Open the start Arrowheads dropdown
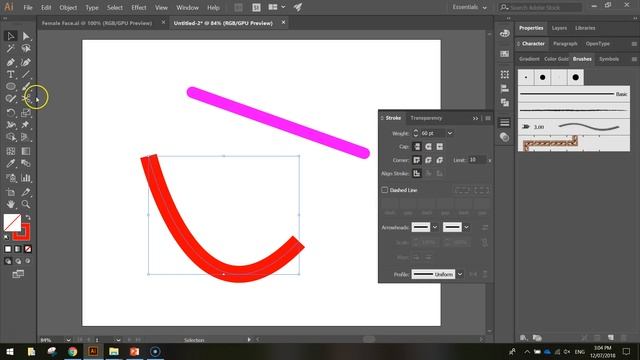 coord(435,227)
